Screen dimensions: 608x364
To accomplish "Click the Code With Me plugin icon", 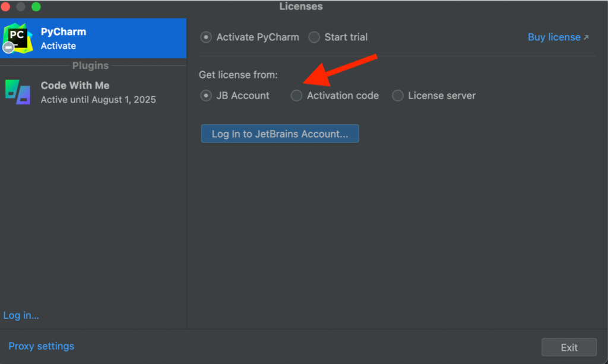I will coord(18,91).
